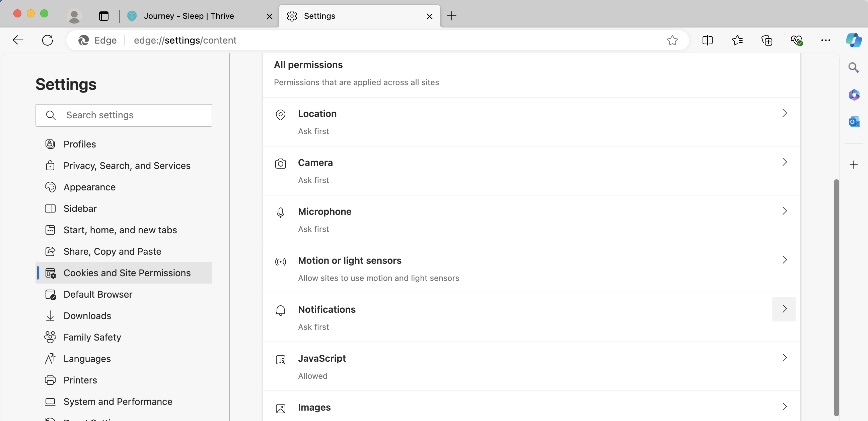Click the magnifier in Search settings
The width and height of the screenshot is (868, 421).
point(51,115)
